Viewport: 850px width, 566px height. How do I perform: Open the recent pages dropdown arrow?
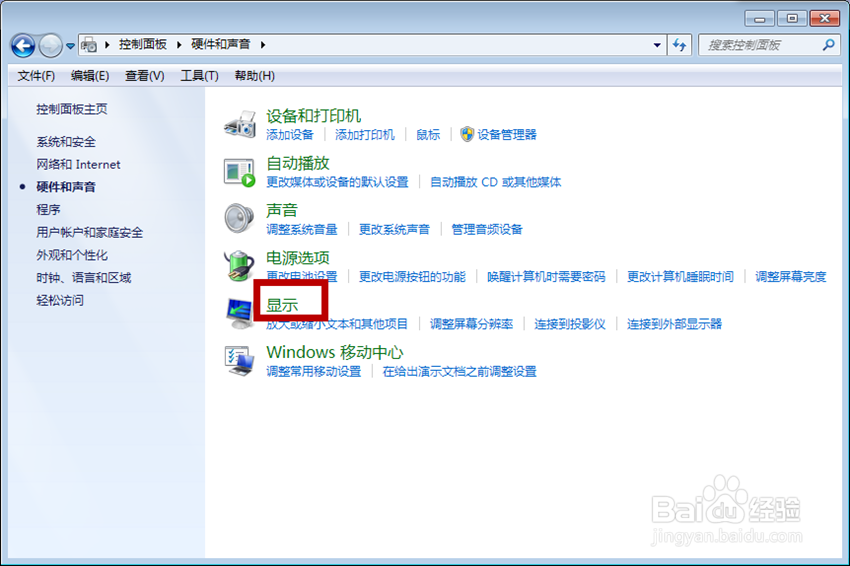click(x=70, y=46)
